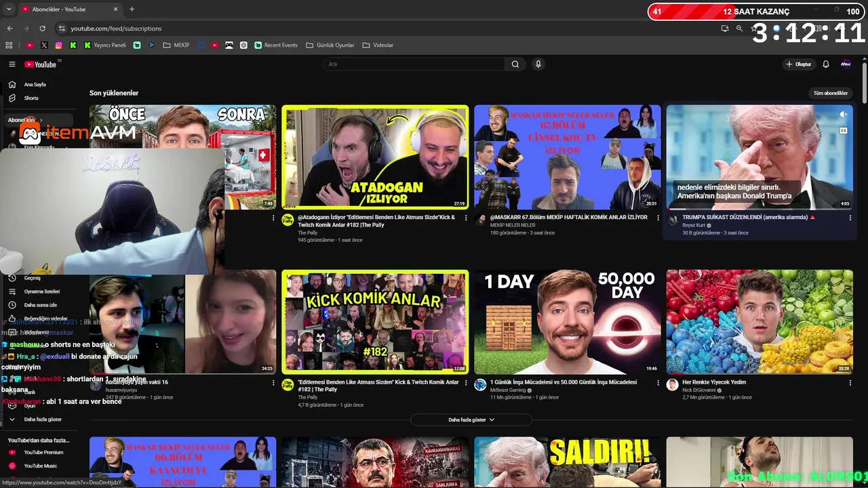This screenshot has width=868, height=488.
Task: Open the options menu for the Trump suikast video
Action: tap(850, 218)
